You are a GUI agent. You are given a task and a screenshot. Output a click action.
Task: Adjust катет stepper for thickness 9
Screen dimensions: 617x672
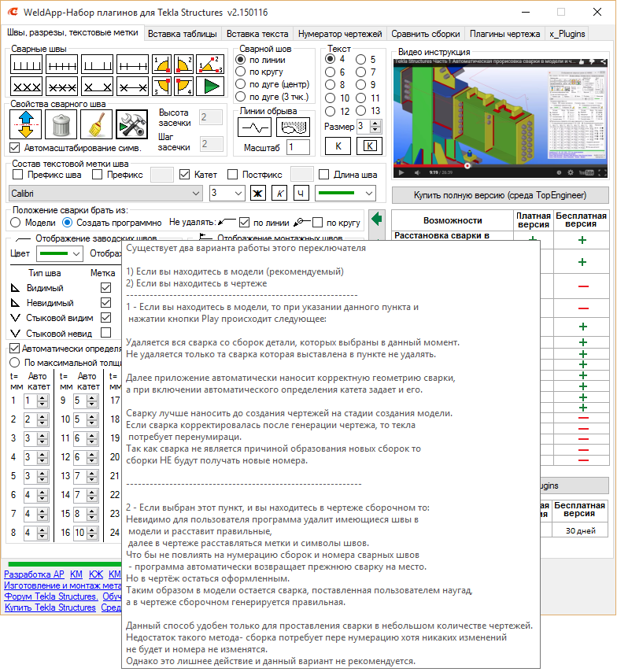[x=92, y=401]
